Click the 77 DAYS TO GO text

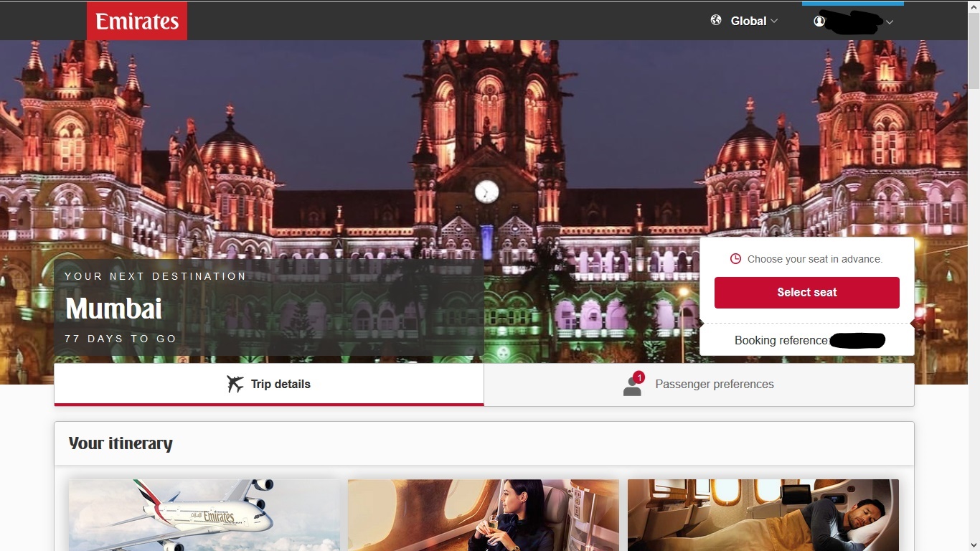coord(121,339)
